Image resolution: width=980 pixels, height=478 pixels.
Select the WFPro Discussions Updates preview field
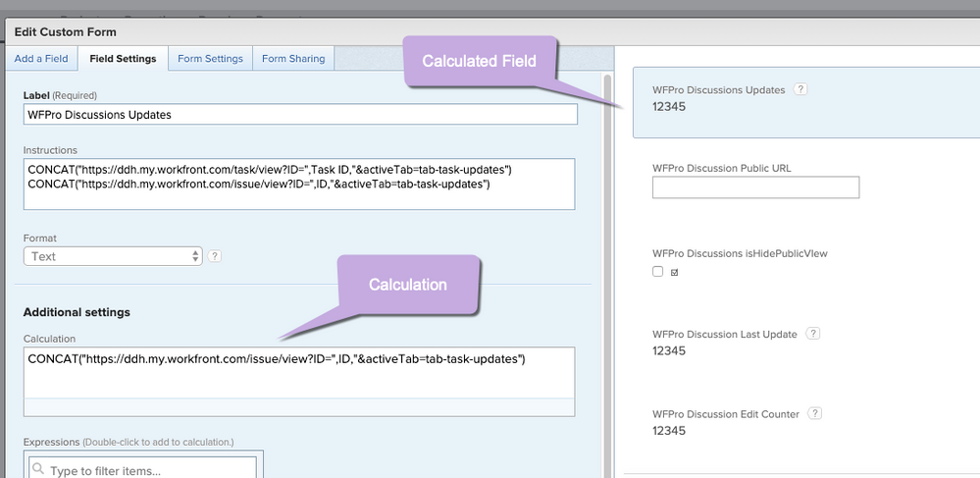806,102
